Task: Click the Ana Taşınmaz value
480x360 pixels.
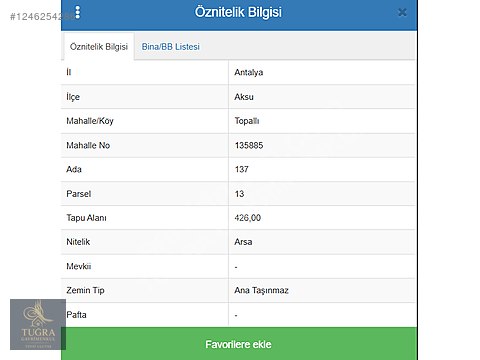Action: pyautogui.click(x=261, y=290)
